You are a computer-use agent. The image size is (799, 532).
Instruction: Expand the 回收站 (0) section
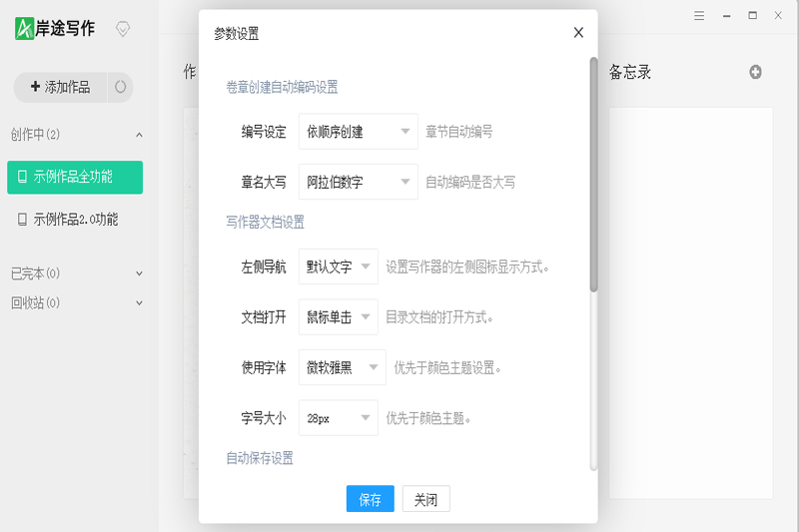[139, 302]
